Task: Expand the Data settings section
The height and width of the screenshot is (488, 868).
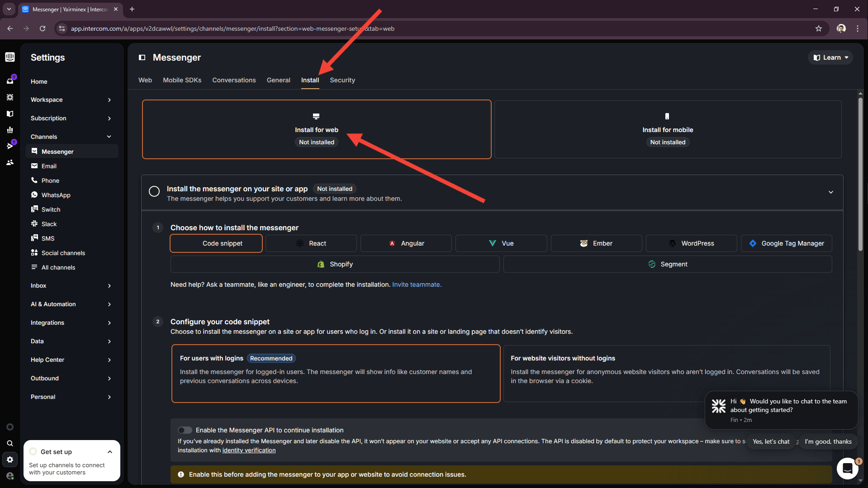Action: [x=72, y=341]
